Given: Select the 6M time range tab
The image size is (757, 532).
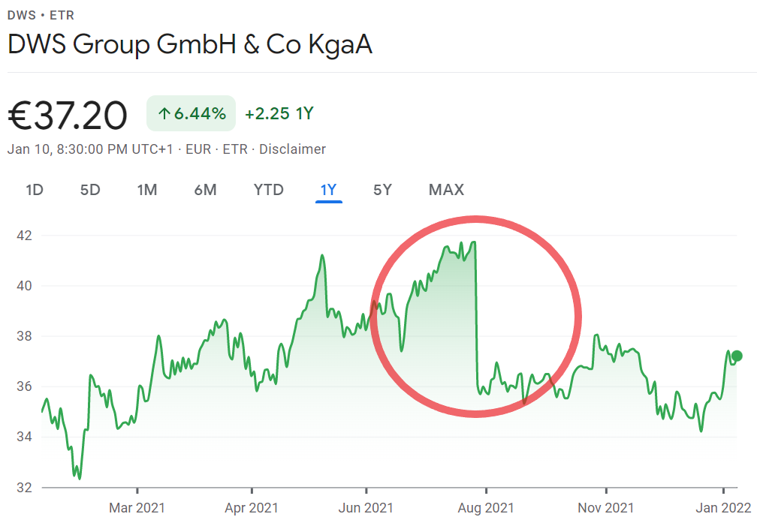Looking at the screenshot, I should [205, 190].
